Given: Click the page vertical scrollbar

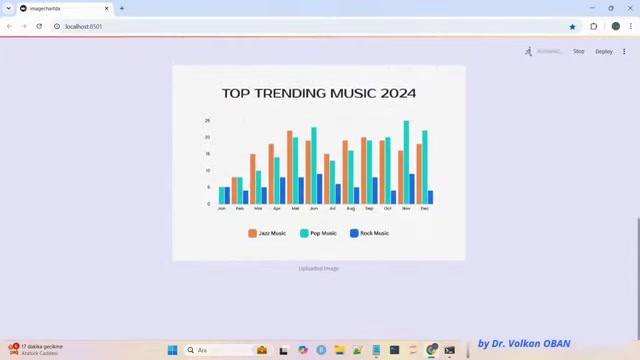Looking at the screenshot, I should pyautogui.click(x=638, y=278).
